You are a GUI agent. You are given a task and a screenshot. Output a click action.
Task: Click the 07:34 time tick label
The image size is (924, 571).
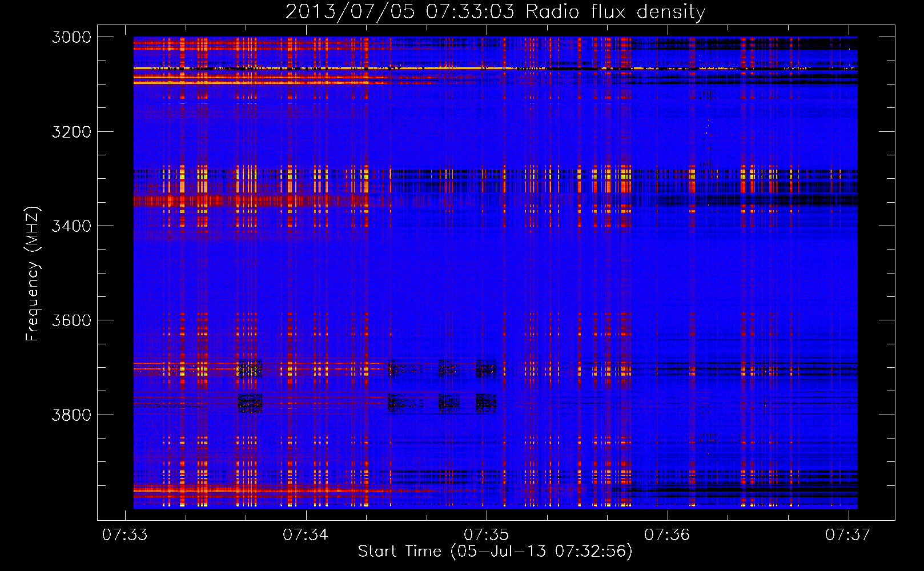coord(306,534)
